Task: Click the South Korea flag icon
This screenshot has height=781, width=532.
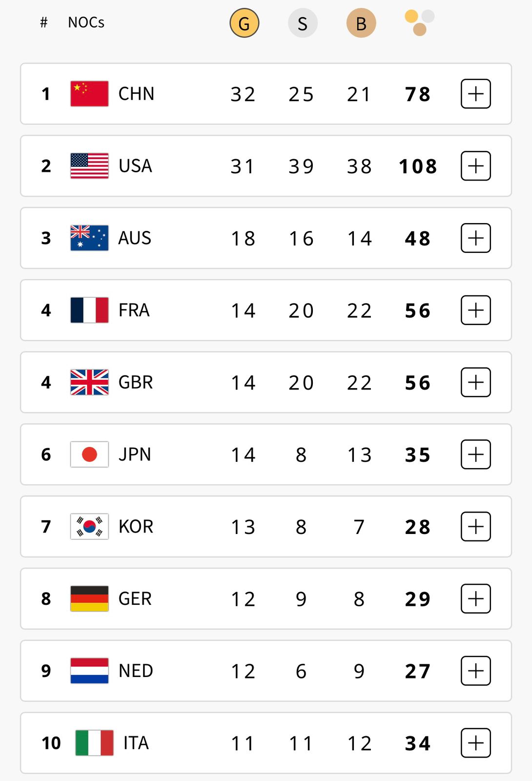Action: tap(89, 527)
